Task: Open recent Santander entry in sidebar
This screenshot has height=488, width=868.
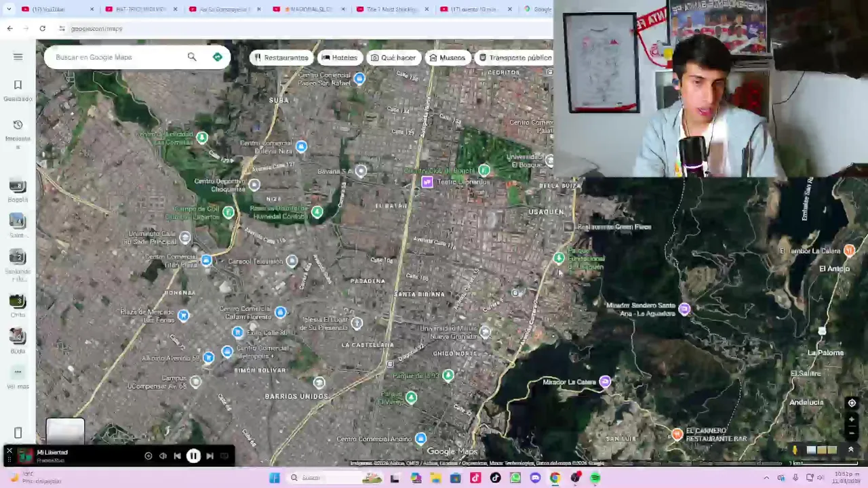Action: pos(18,264)
